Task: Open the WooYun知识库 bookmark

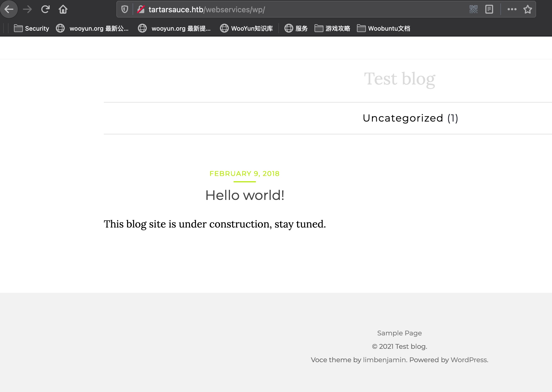Action: pyautogui.click(x=247, y=28)
